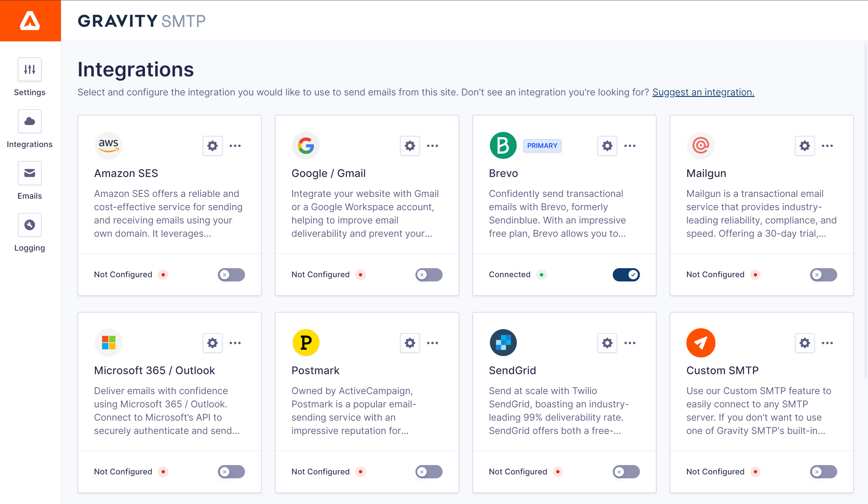Open the Emails envelope icon
The image size is (868, 504).
click(30, 173)
